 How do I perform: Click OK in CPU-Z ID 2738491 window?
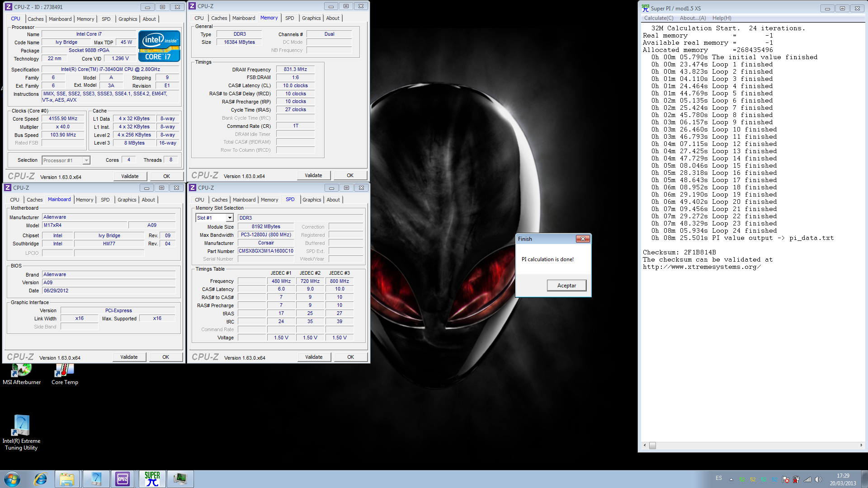(x=167, y=176)
